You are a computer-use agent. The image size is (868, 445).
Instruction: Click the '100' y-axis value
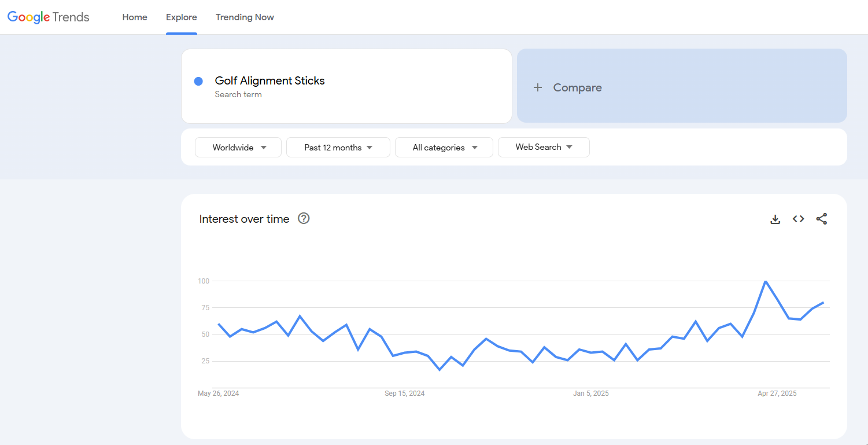point(203,281)
